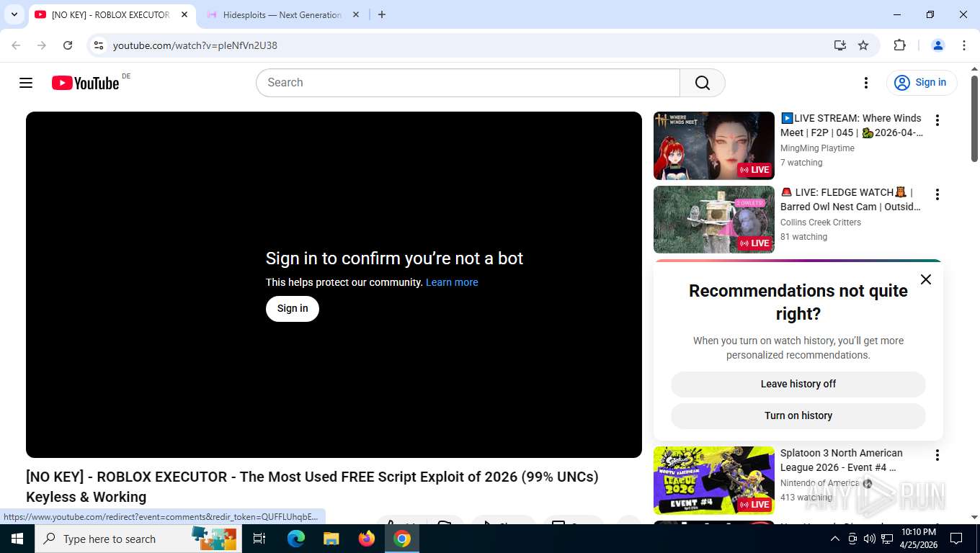Open Task View on taskbar
Viewport: 980px width, 553px height.
point(260,539)
